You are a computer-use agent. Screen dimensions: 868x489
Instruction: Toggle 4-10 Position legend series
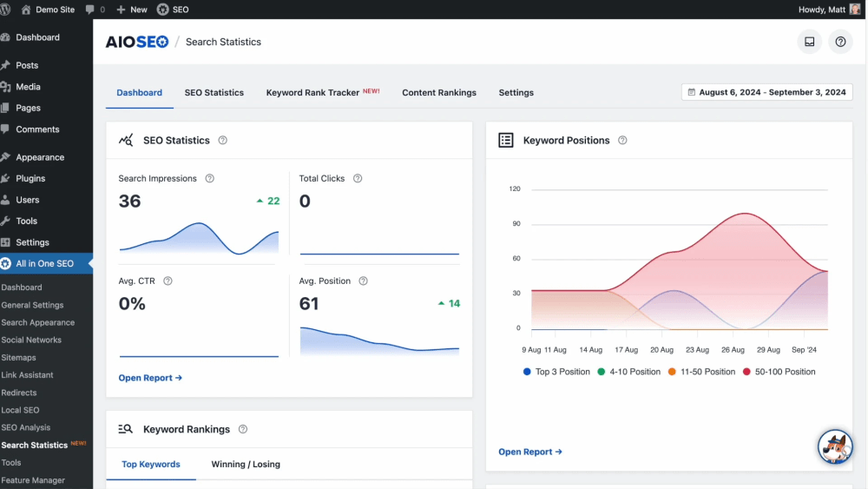pyautogui.click(x=628, y=372)
